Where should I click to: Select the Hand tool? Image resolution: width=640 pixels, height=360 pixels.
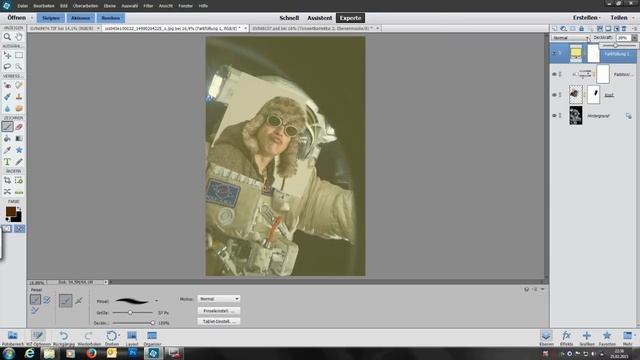[19, 37]
